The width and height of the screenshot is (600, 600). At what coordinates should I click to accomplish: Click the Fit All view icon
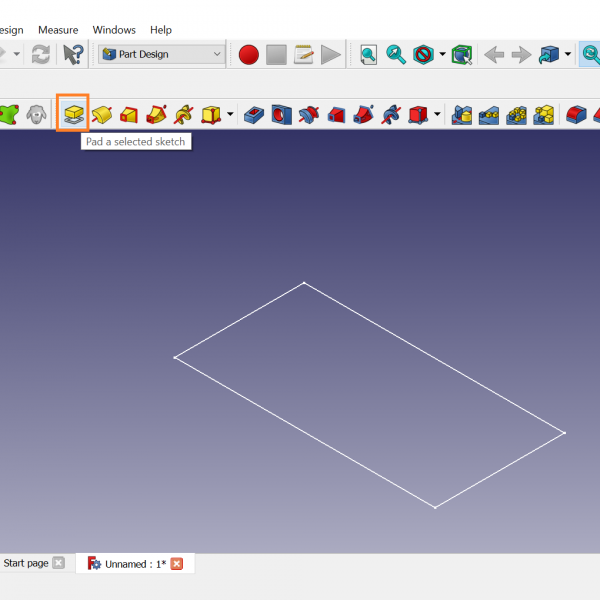coord(369,54)
